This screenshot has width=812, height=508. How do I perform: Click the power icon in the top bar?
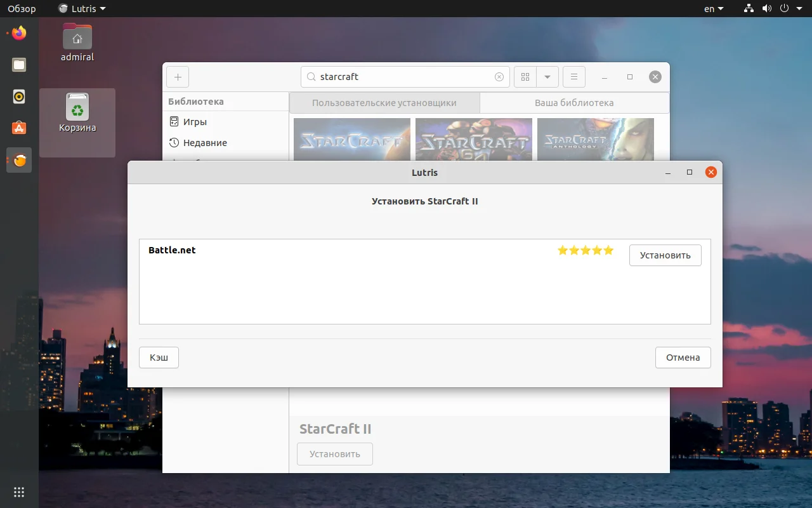(x=784, y=9)
